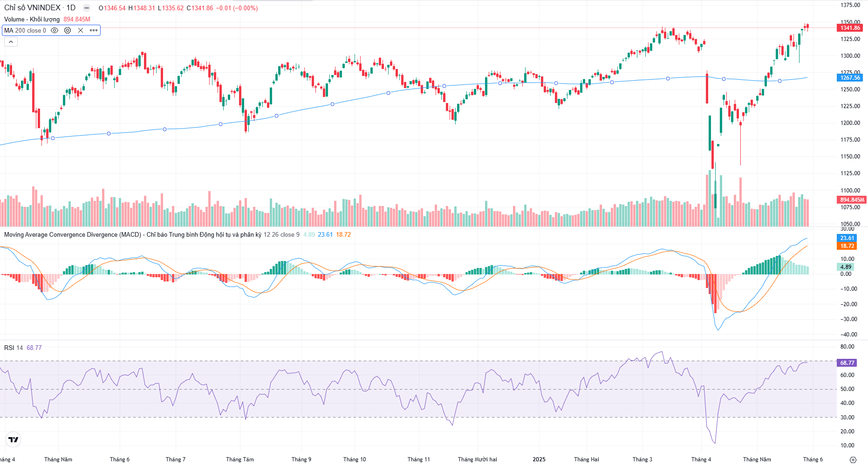Click MACD parameters 12 26 close 9
Image resolution: width=868 pixels, height=466 pixels.
281,234
